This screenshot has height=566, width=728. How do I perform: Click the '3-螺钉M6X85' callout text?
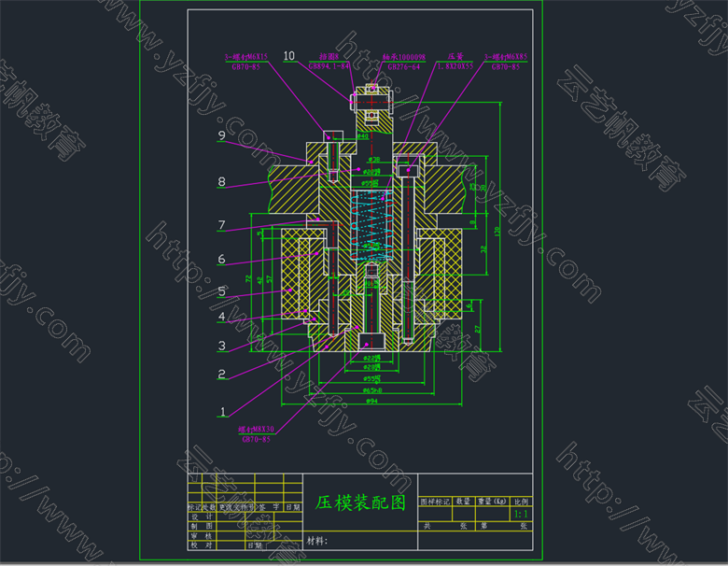506,57
